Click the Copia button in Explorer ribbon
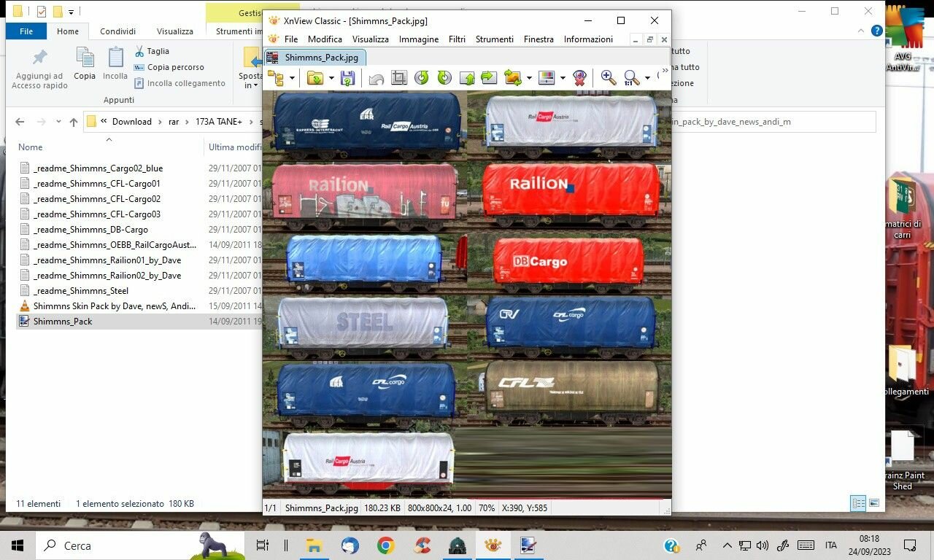Screen dimensions: 934x560 pyautogui.click(x=85, y=64)
